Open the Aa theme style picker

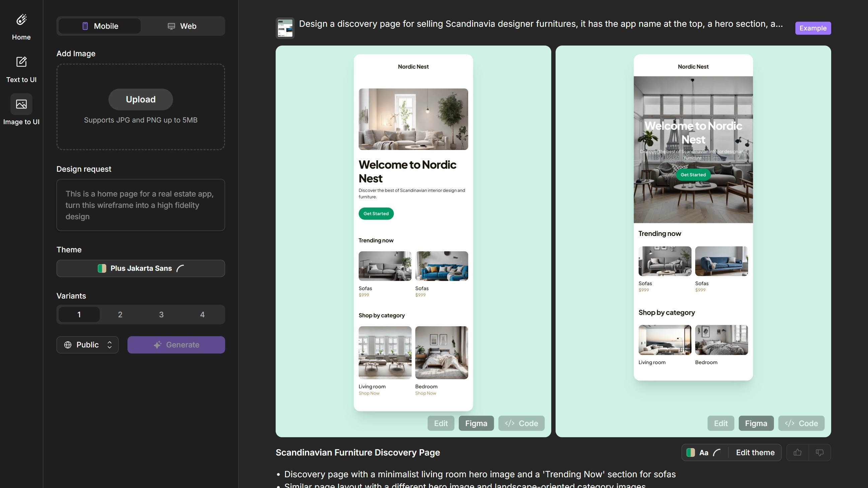704,452
